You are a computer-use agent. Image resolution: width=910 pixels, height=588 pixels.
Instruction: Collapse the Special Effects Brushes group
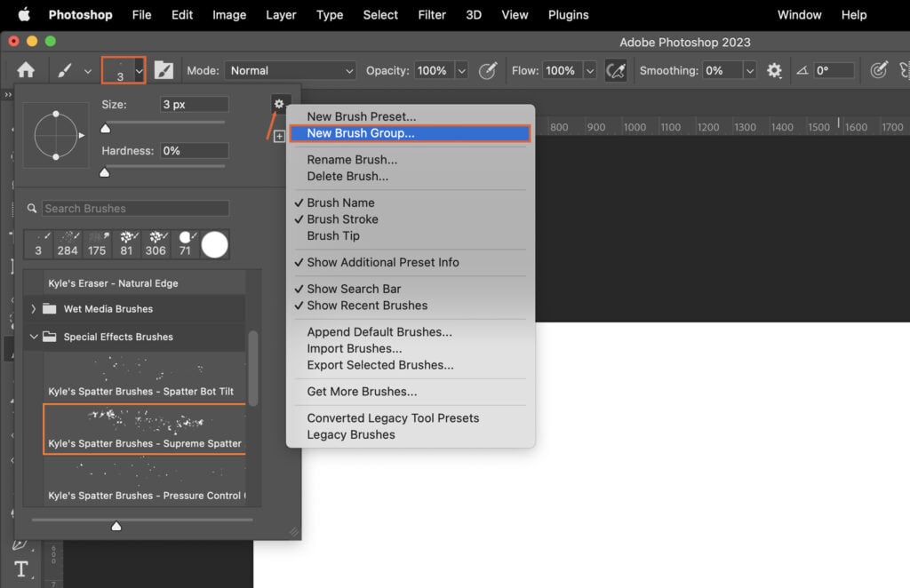click(35, 337)
